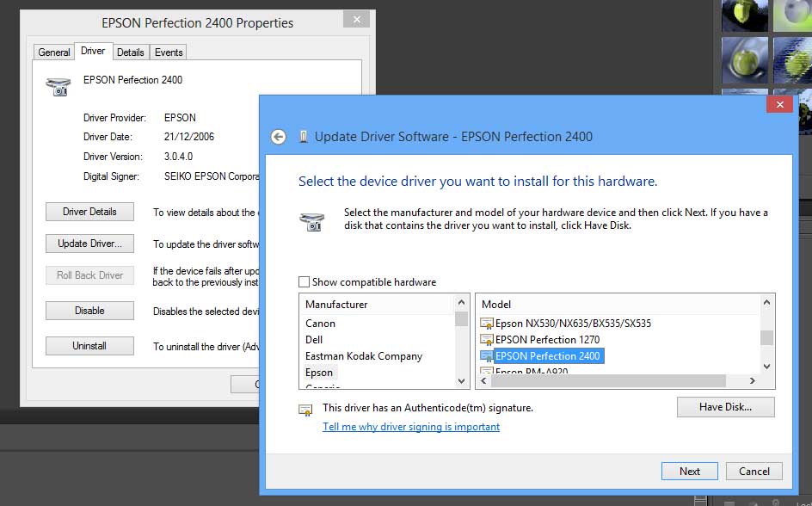Open the driver signing importance link
812x506 pixels.
click(410, 427)
